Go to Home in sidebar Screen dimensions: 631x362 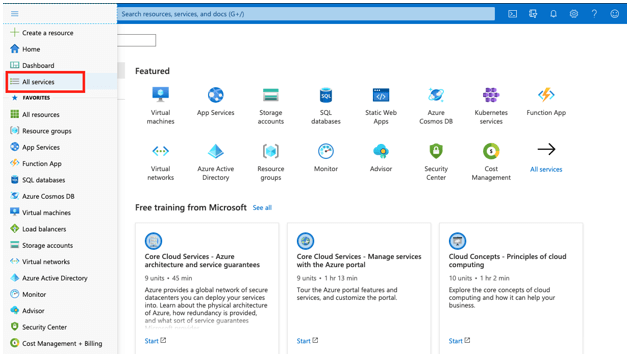tap(25, 49)
